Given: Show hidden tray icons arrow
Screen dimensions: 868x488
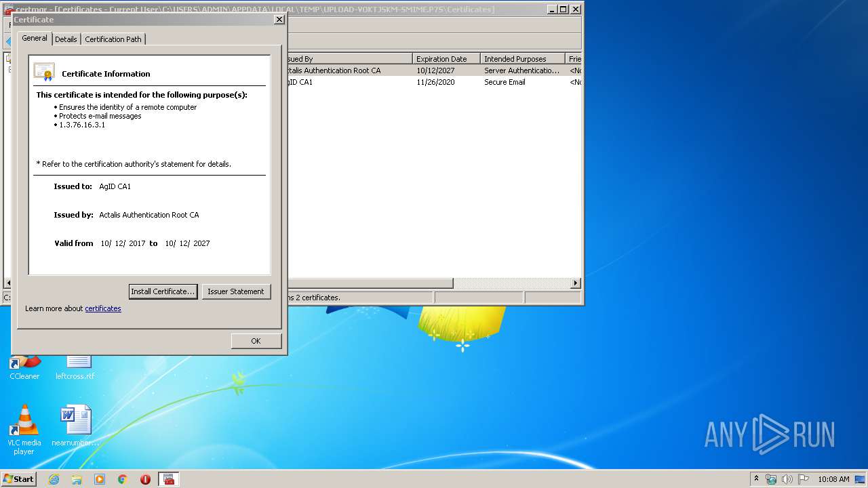Looking at the screenshot, I should point(757,479).
